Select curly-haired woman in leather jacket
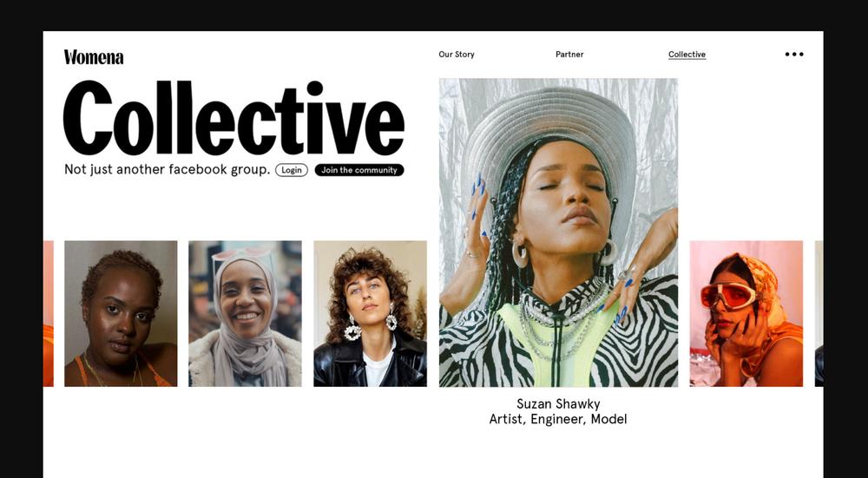Image resolution: width=868 pixels, height=478 pixels. pos(370,313)
